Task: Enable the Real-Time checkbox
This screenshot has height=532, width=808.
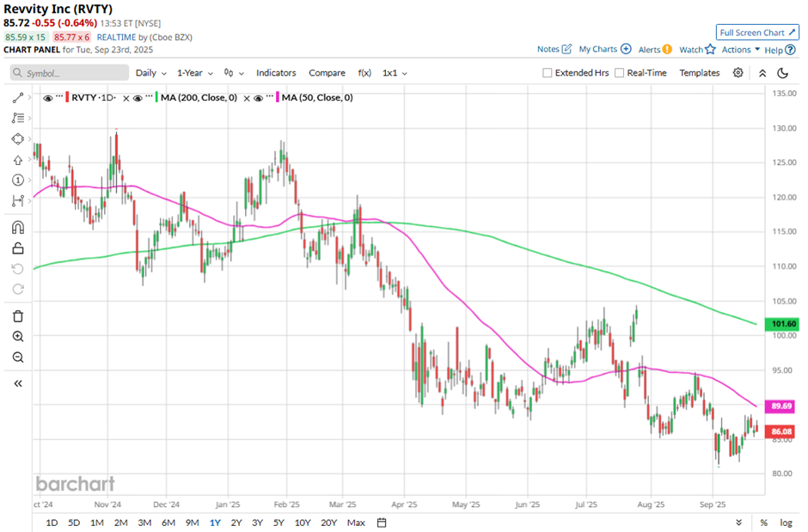Action: (620, 73)
